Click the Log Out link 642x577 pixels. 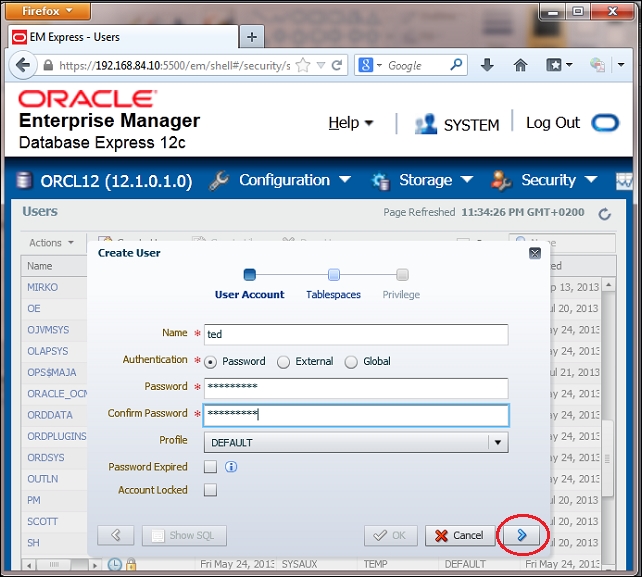click(553, 123)
